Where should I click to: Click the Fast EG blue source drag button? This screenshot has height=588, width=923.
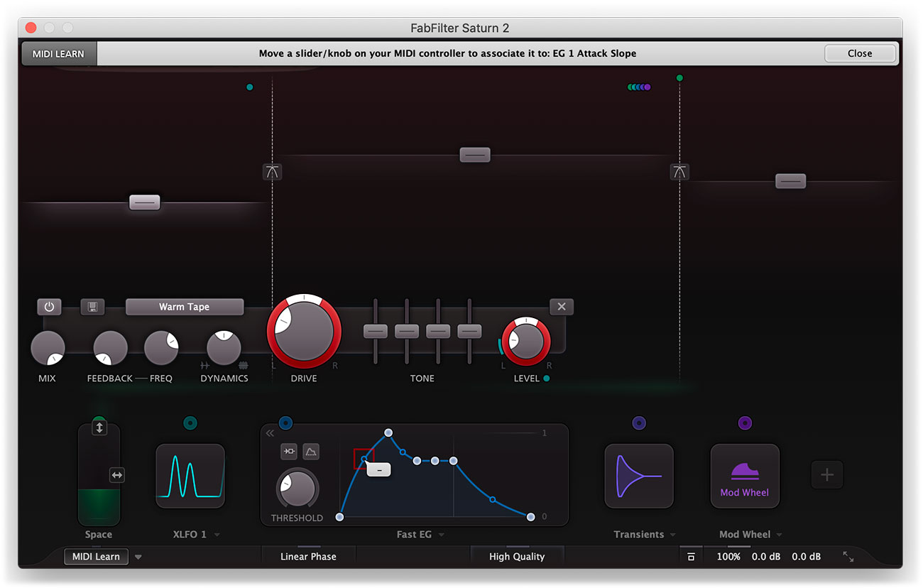[x=285, y=423]
